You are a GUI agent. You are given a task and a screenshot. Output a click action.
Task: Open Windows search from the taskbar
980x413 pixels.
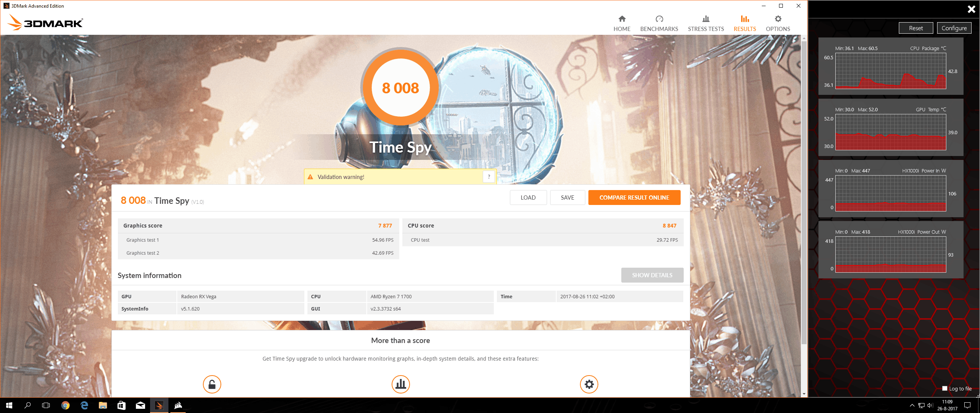[28, 405]
